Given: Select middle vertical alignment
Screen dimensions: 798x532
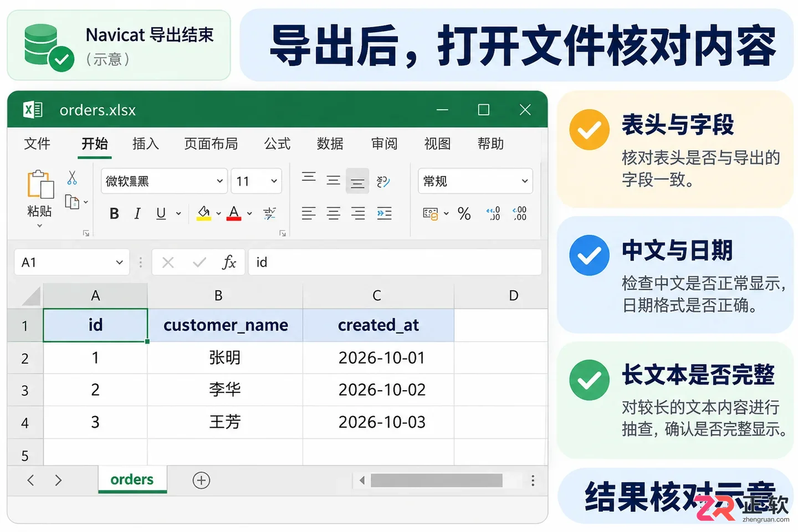Looking at the screenshot, I should [x=333, y=180].
